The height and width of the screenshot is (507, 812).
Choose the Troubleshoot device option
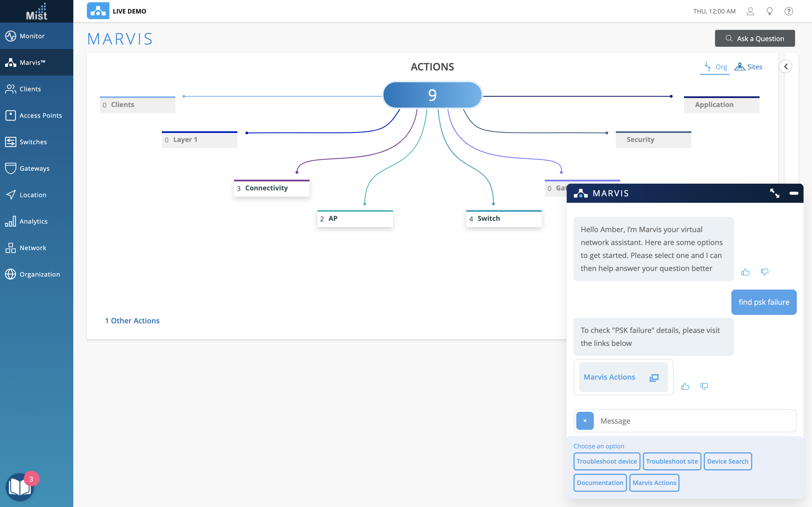[x=607, y=461]
